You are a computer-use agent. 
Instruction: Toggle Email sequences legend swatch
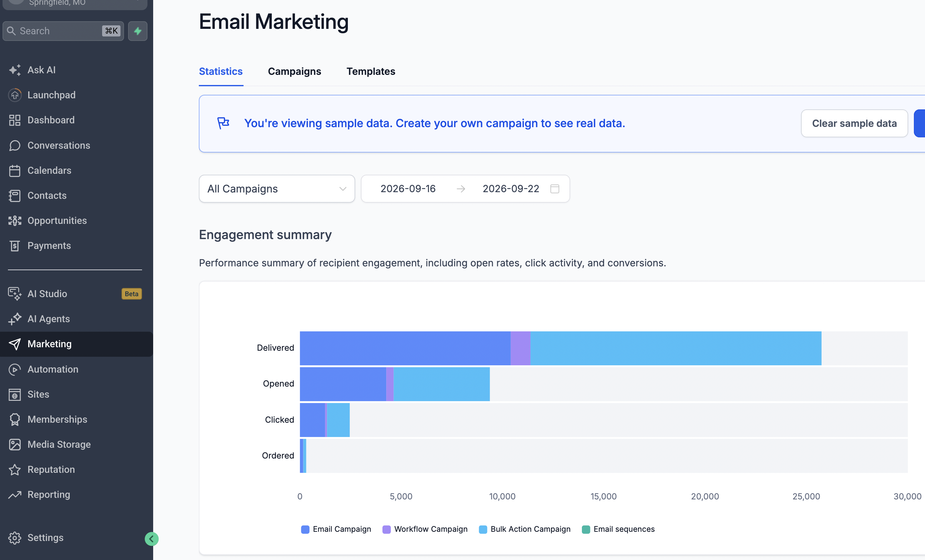click(x=586, y=529)
